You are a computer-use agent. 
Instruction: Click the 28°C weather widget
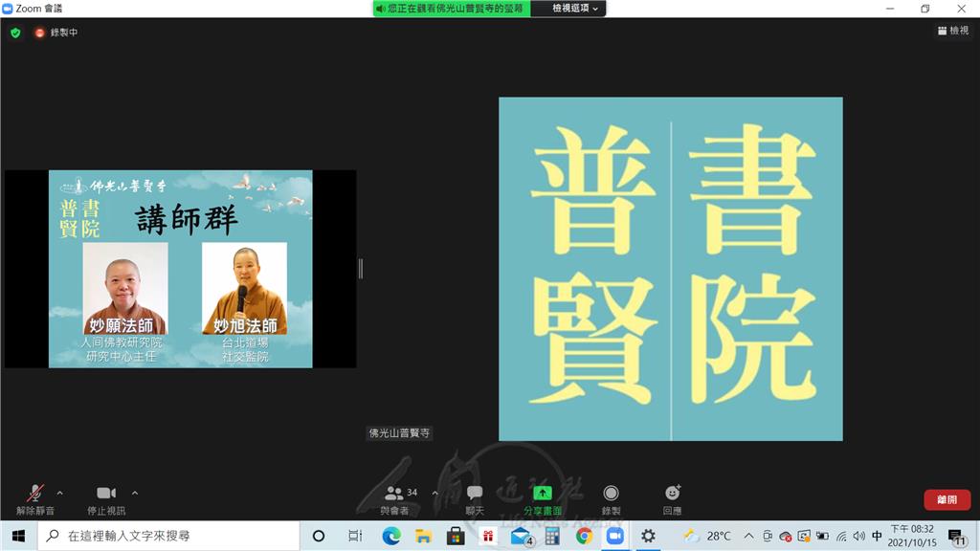(707, 536)
